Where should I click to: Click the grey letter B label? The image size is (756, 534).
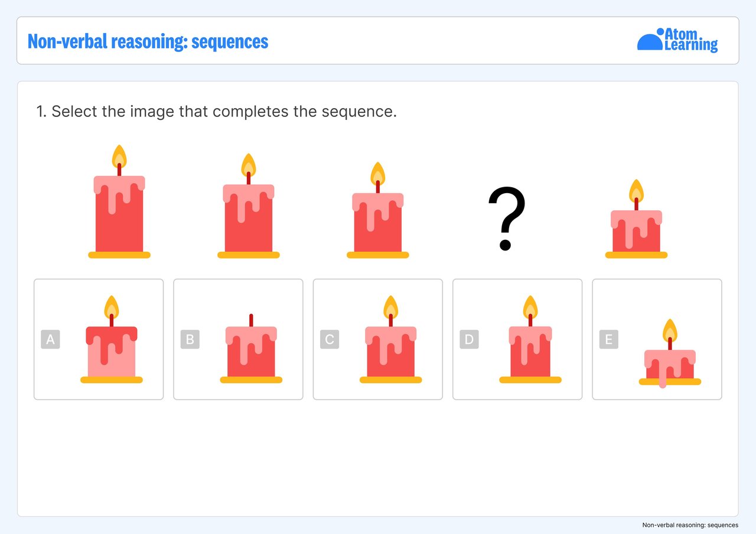tap(190, 340)
